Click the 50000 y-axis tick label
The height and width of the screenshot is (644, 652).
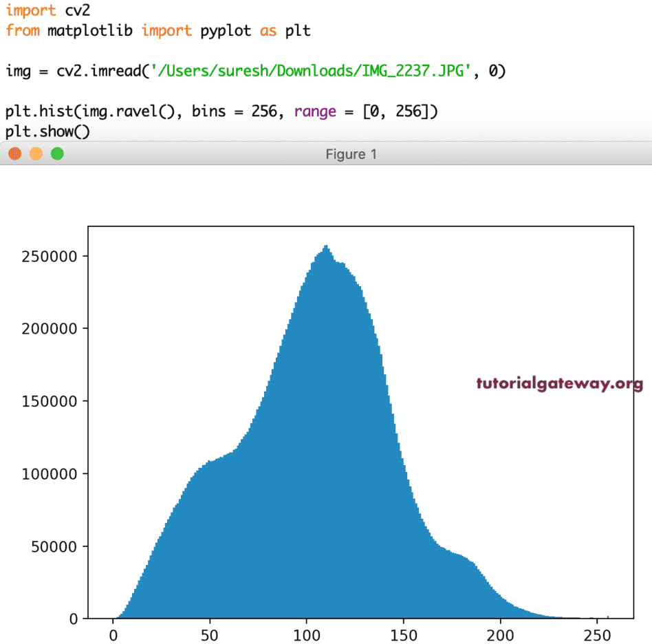pyautogui.click(x=54, y=546)
